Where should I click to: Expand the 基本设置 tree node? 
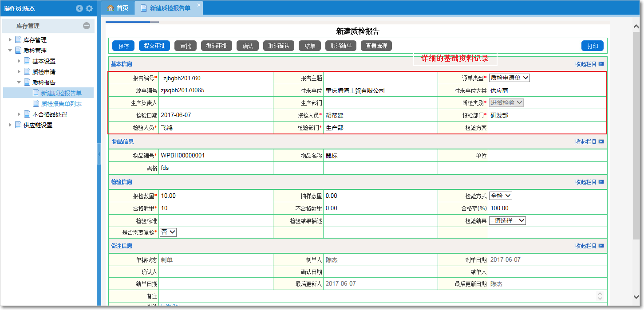coord(19,61)
